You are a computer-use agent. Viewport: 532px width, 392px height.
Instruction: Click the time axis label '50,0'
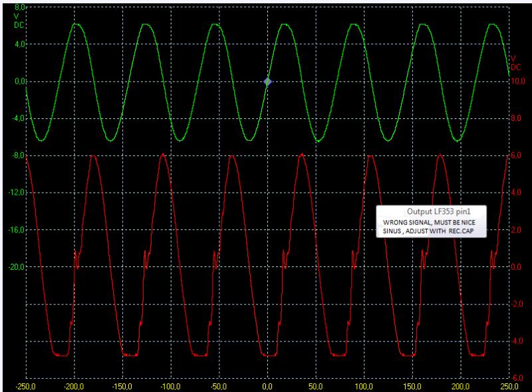pyautogui.click(x=315, y=387)
